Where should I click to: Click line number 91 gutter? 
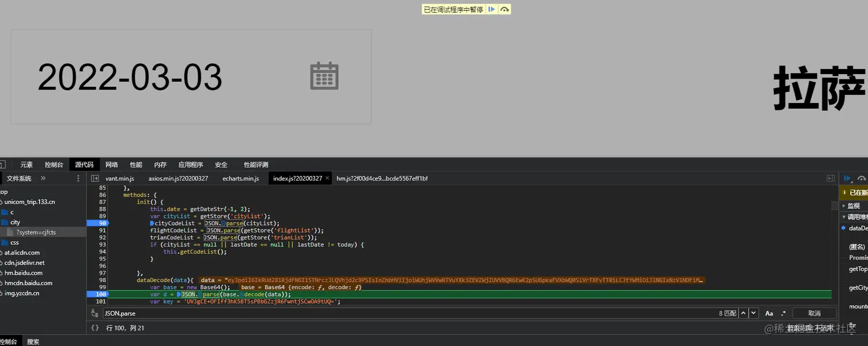pyautogui.click(x=102, y=230)
